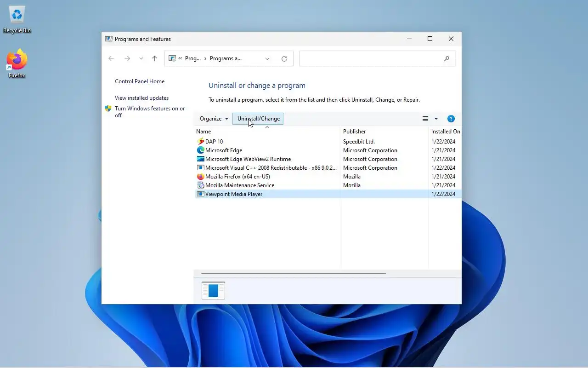
Task: Click the DAP 10 lightning icon
Action: pos(200,142)
